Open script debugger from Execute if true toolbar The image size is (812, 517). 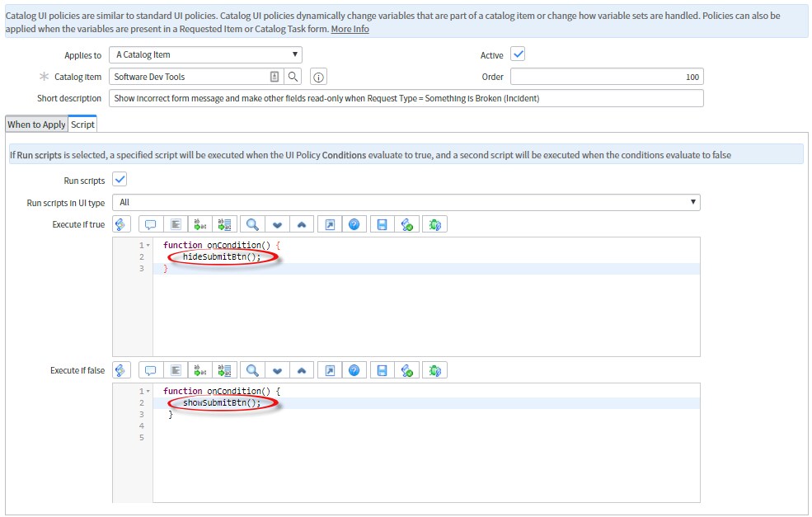pos(434,224)
